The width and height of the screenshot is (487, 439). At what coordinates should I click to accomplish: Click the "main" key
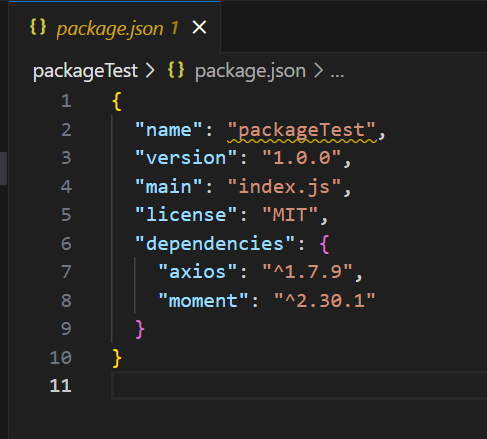[169, 186]
